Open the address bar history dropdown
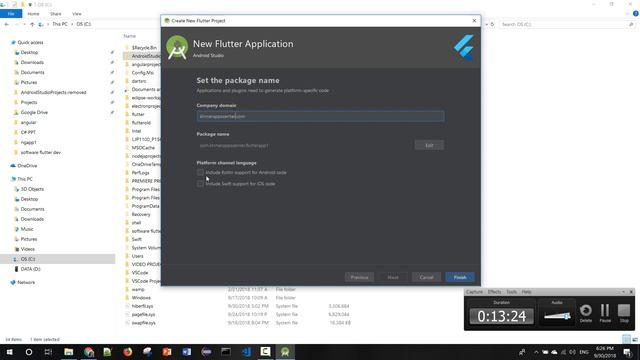The image size is (640, 360). pos(486,24)
